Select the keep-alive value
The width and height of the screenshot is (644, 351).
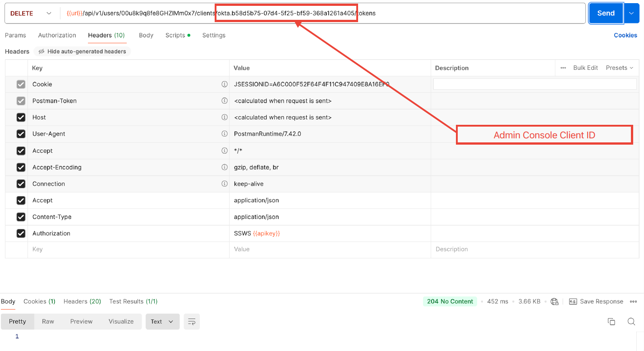248,184
